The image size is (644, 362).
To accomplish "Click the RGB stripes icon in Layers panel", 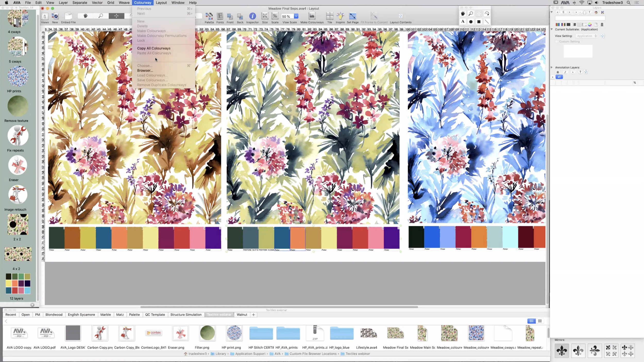I will pyautogui.click(x=557, y=24).
